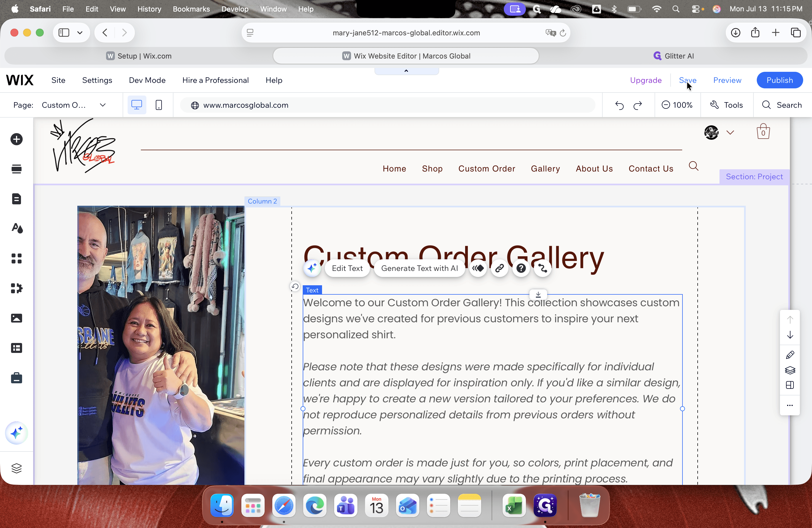Screen dimensions: 812x528
Task: Open Safari sidebar options dropdown arrow
Action: pos(80,33)
